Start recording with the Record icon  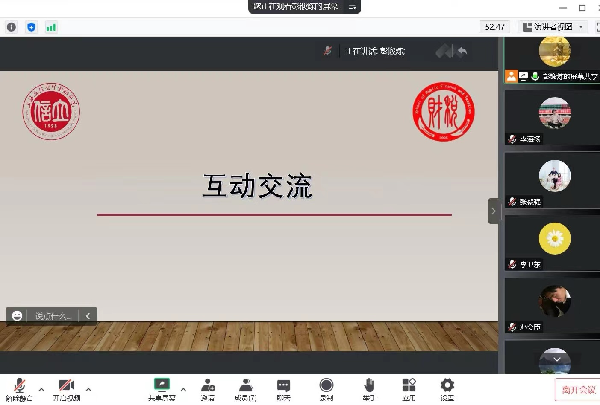coord(326,387)
